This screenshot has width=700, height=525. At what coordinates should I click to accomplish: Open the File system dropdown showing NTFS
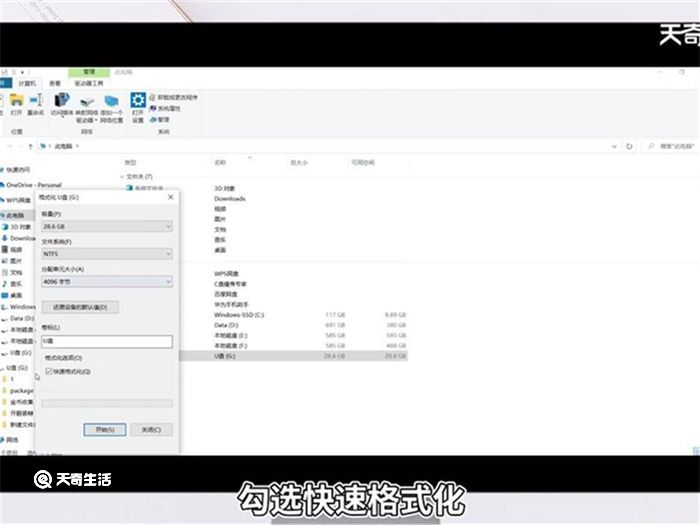(107, 254)
